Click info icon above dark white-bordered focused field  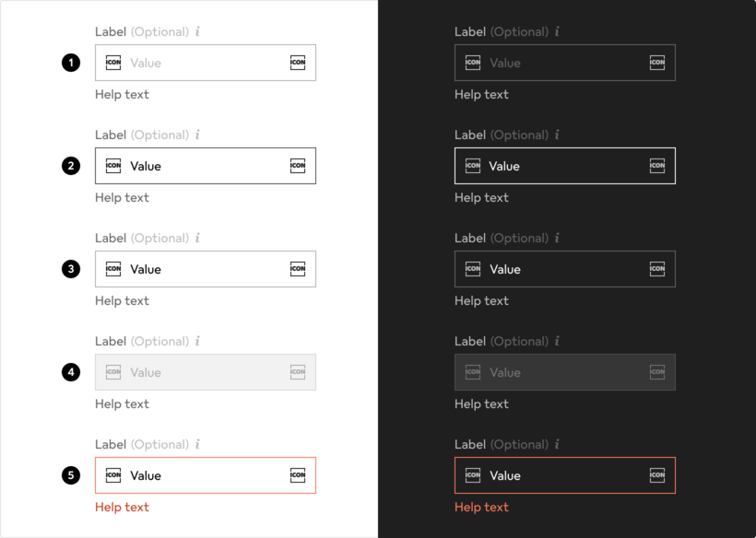[557, 134]
